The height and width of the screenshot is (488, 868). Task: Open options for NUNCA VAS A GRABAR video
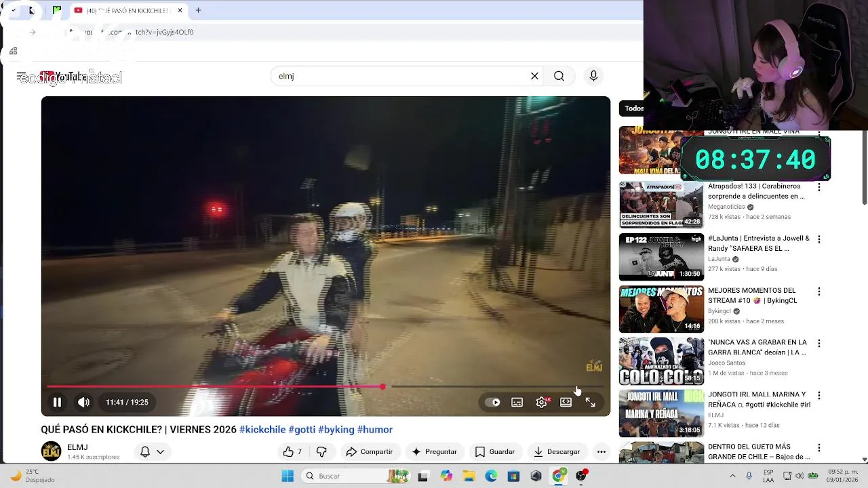click(818, 344)
